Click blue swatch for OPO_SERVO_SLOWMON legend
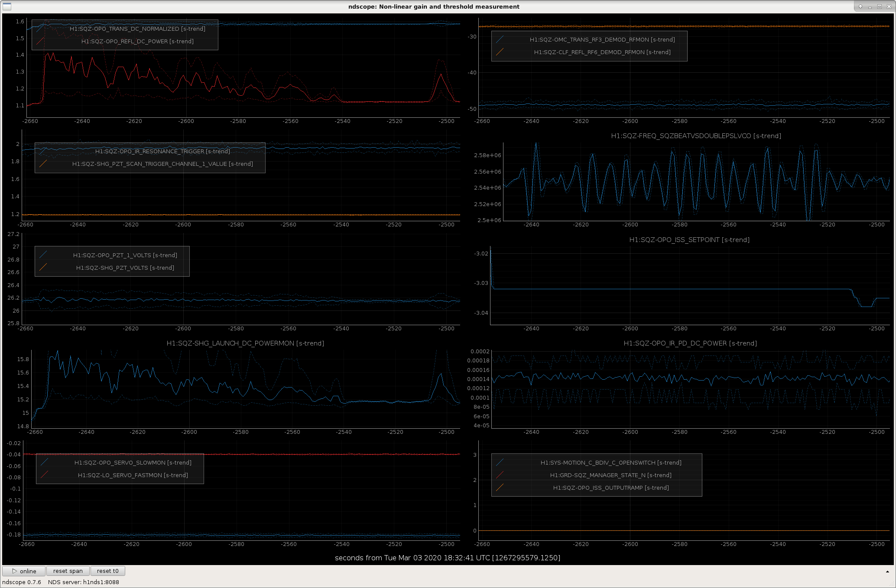This screenshot has width=896, height=588. coord(44,462)
